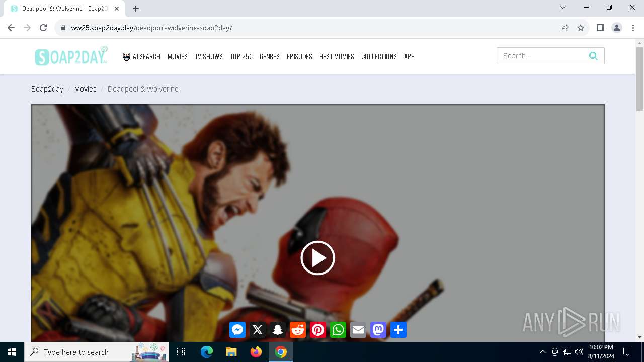Go to Movies breadcrumb link
The width and height of the screenshot is (644, 362).
86,89
